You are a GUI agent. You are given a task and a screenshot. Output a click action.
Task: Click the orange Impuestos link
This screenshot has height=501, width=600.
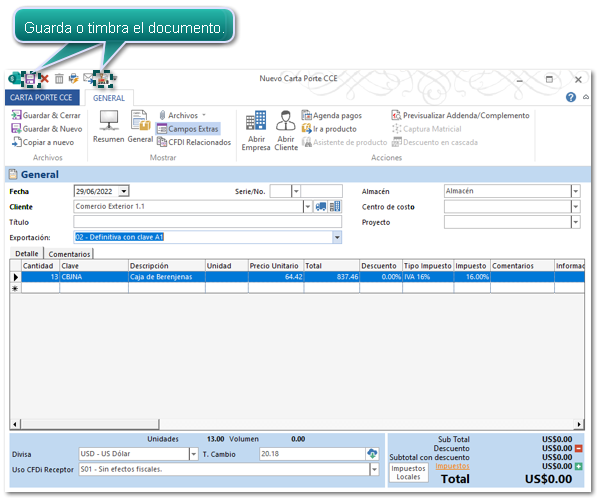[451, 466]
